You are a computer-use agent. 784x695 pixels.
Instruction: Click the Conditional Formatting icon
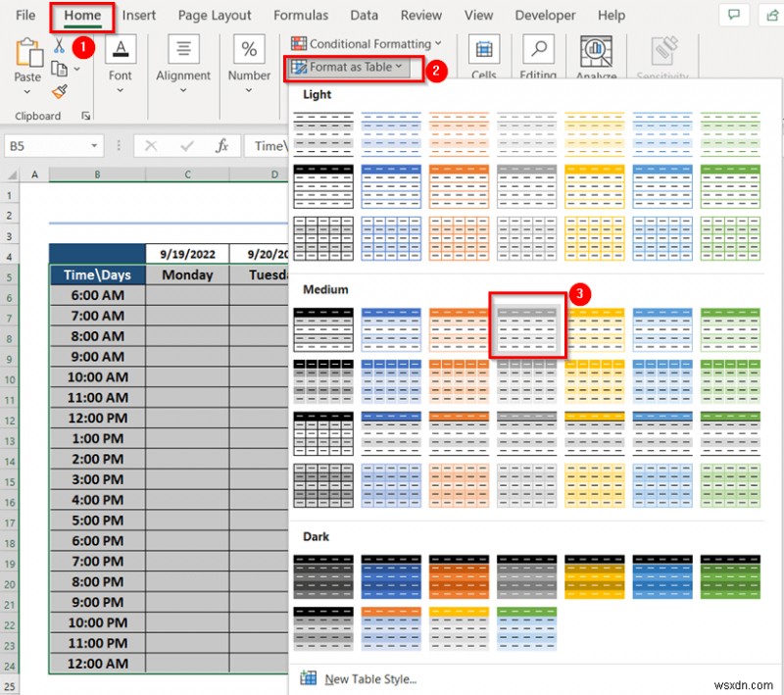click(x=298, y=43)
